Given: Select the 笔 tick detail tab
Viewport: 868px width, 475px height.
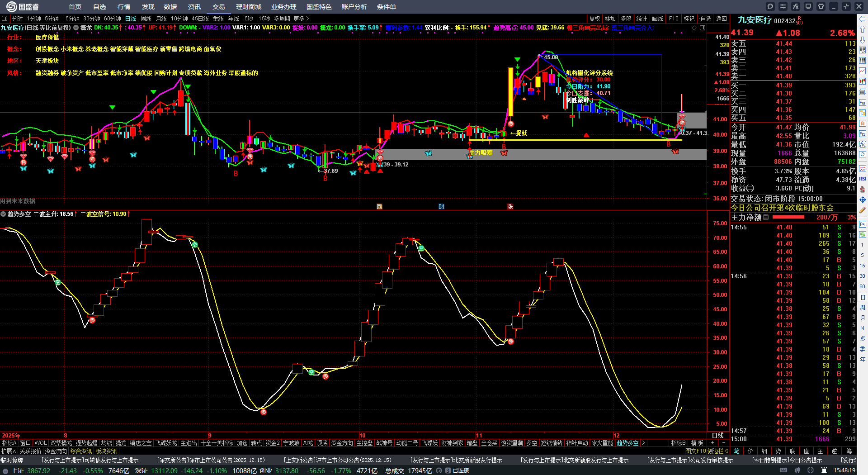Looking at the screenshot, I should pos(736,451).
